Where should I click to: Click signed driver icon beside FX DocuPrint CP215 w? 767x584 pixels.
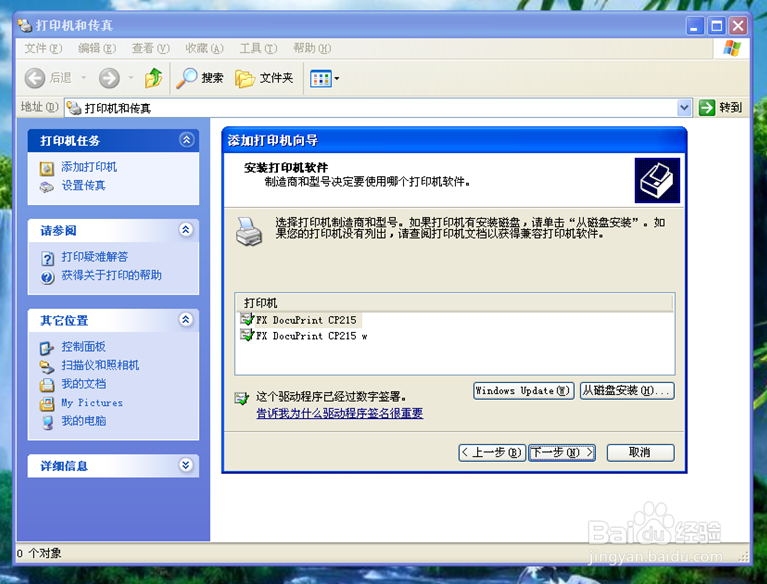247,335
